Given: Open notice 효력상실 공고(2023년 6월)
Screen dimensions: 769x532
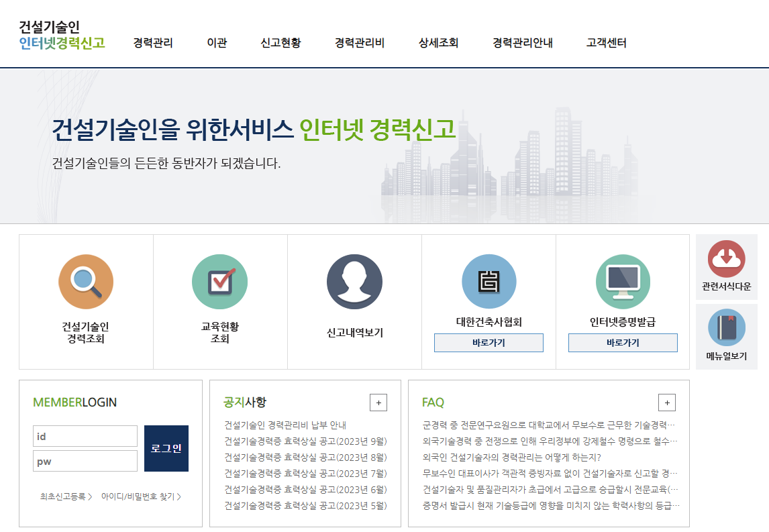Looking at the screenshot, I should [305, 490].
